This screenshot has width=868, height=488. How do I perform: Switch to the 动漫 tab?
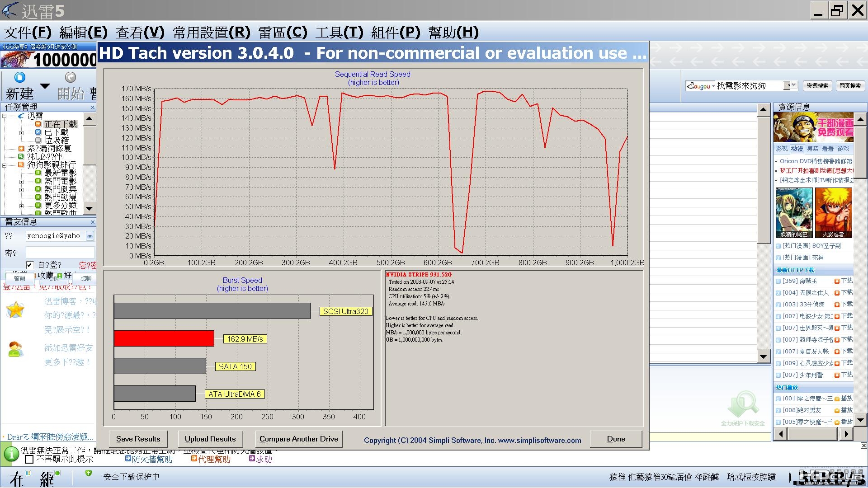coord(797,149)
